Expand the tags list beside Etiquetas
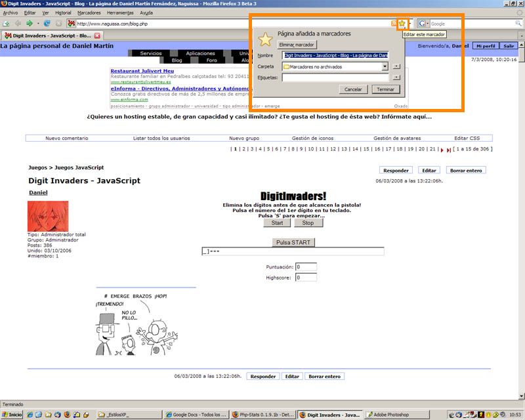The image size is (525, 420). coord(396,77)
